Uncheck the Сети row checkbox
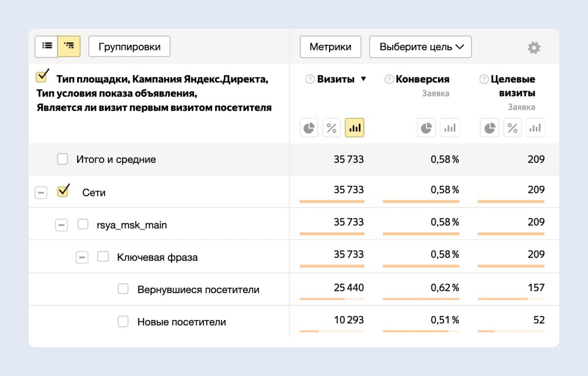Screen dimensions: 588x376 point(63,191)
